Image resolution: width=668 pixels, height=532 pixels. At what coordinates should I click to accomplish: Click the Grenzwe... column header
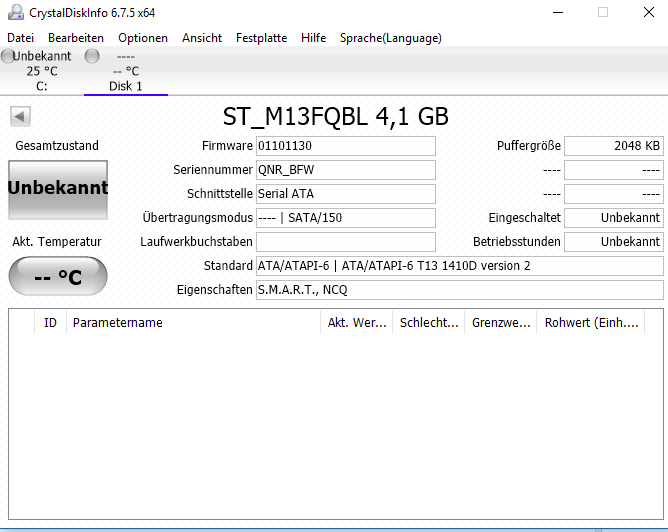(x=501, y=322)
